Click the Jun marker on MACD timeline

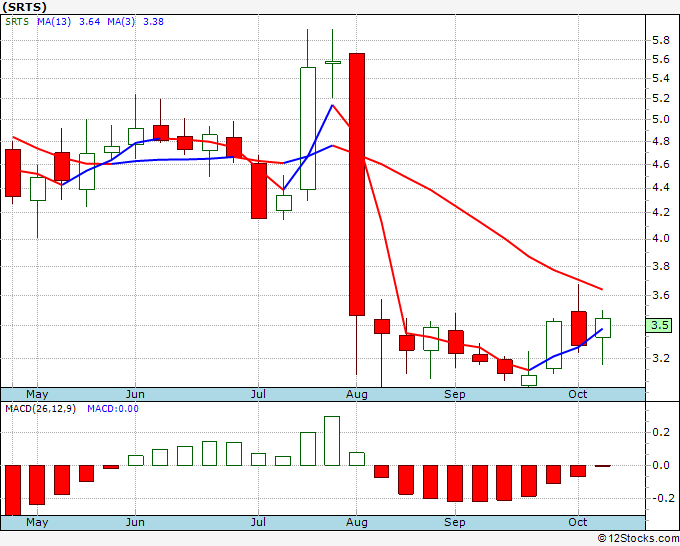[135, 522]
